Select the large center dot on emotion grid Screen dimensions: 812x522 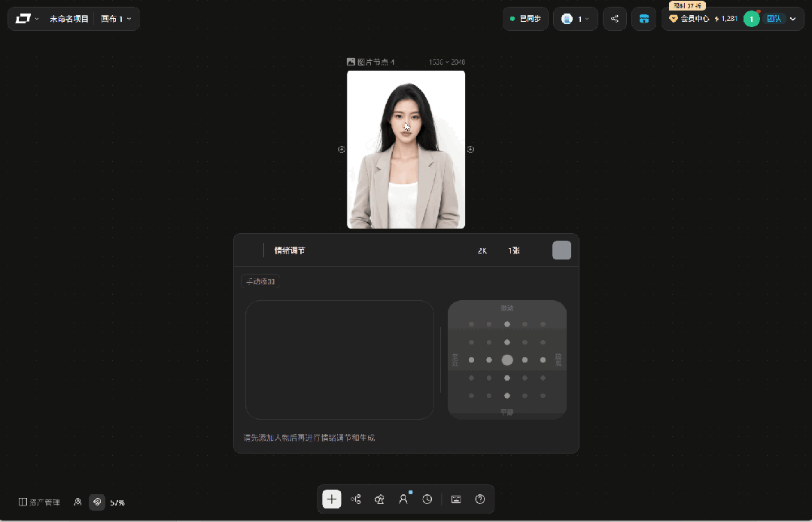pyautogui.click(x=507, y=360)
